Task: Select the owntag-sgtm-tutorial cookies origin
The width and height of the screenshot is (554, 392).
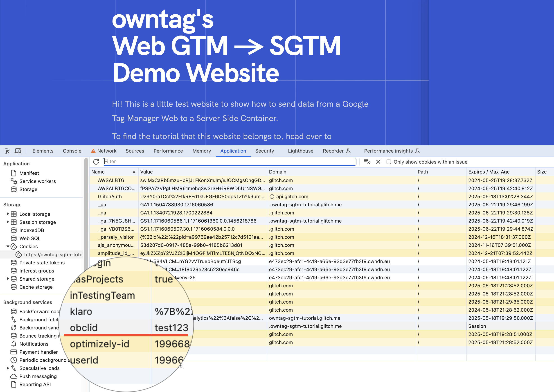Action: (53, 255)
